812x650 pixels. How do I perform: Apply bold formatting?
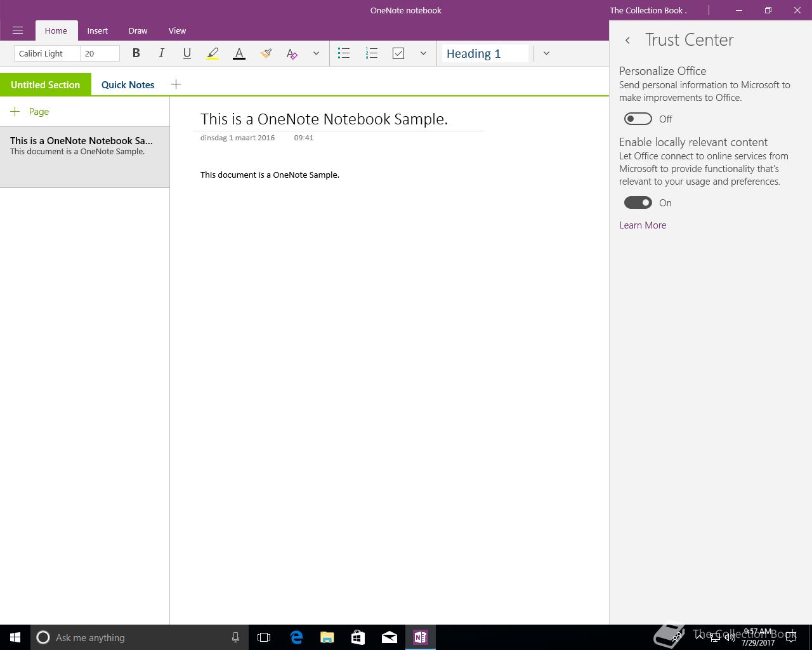(x=136, y=53)
